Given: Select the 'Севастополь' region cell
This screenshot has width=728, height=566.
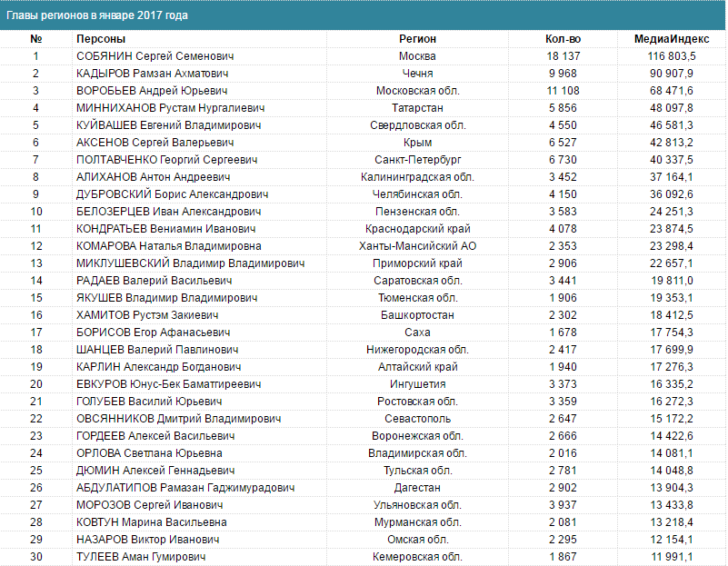Looking at the screenshot, I should tap(417, 419).
